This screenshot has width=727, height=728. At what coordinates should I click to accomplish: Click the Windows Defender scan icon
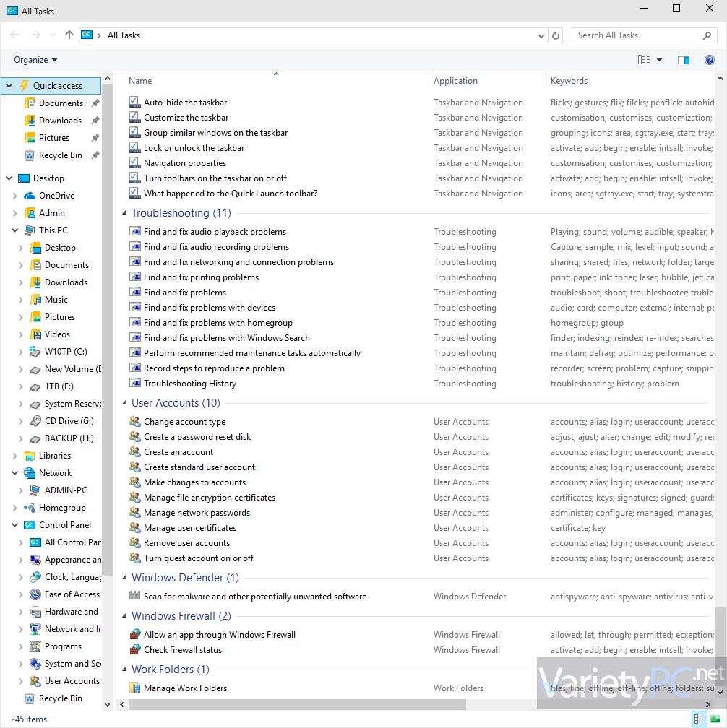pyautogui.click(x=134, y=596)
